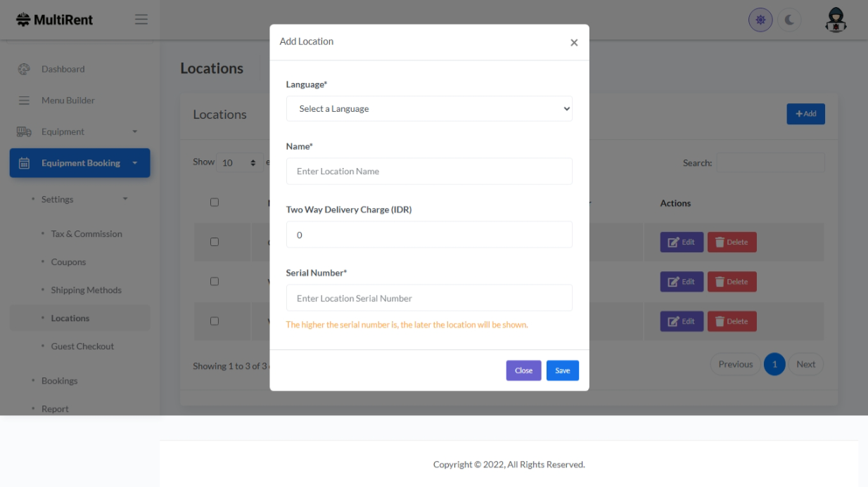Switch to light theme sun icon
Image resolution: width=868 pixels, height=487 pixels.
coord(760,20)
